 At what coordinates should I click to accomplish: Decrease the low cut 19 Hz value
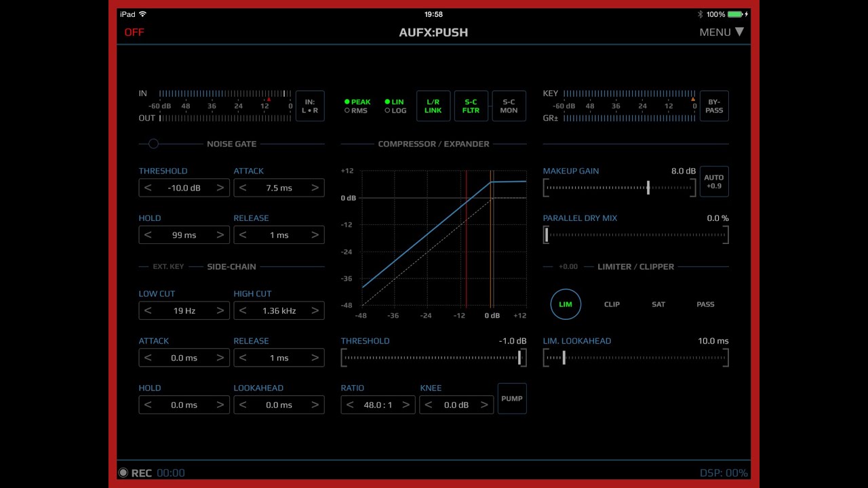point(148,310)
